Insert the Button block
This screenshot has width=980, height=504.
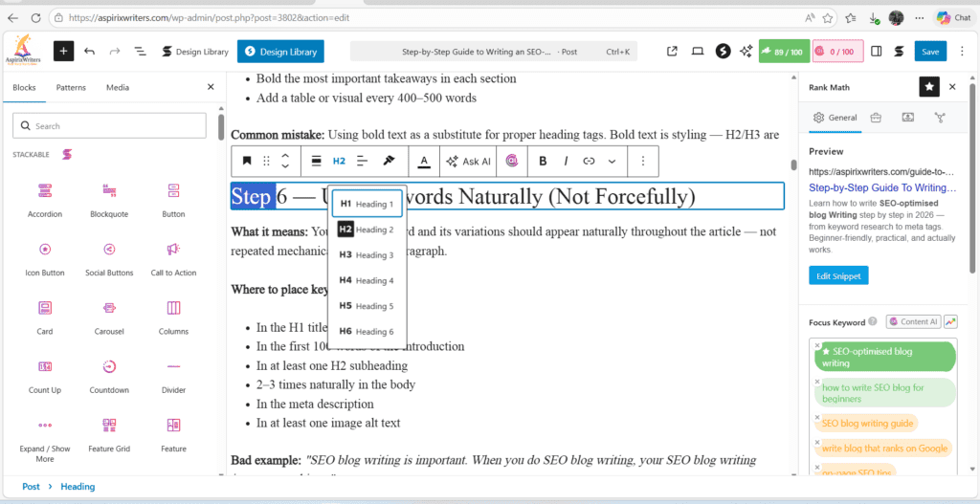173,200
